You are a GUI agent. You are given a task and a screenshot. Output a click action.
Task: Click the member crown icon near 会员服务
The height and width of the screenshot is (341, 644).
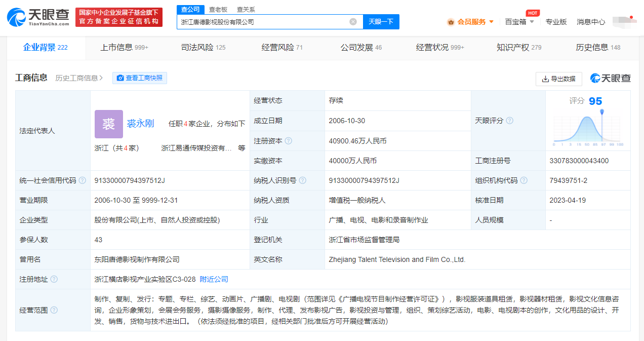click(451, 22)
